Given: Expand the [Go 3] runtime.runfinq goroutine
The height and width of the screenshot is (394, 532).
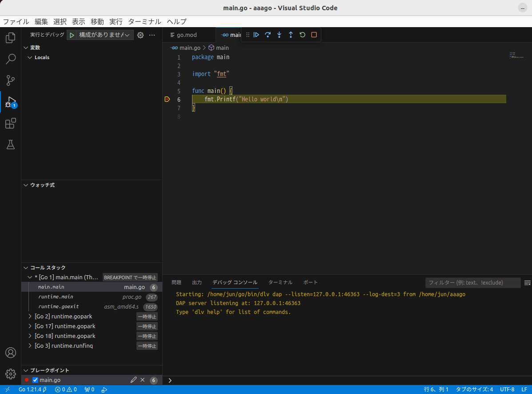Looking at the screenshot, I should pos(30,346).
